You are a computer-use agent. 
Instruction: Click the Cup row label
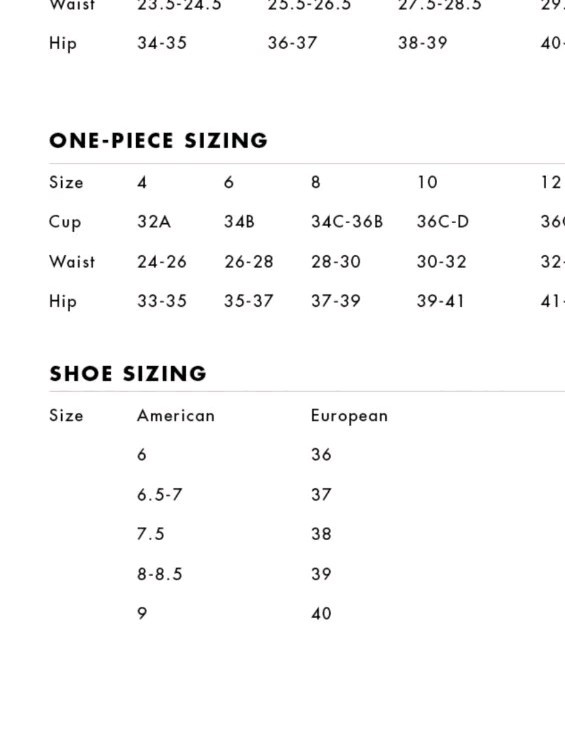[x=65, y=222]
